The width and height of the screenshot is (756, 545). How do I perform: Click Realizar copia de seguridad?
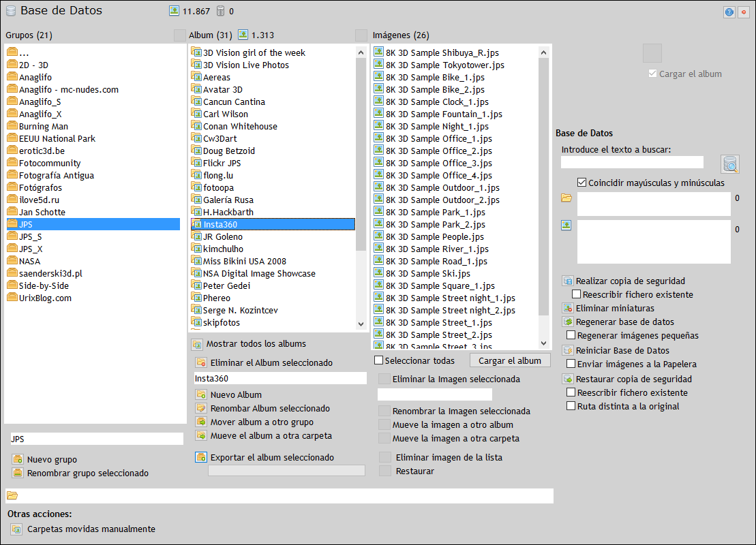[631, 281]
